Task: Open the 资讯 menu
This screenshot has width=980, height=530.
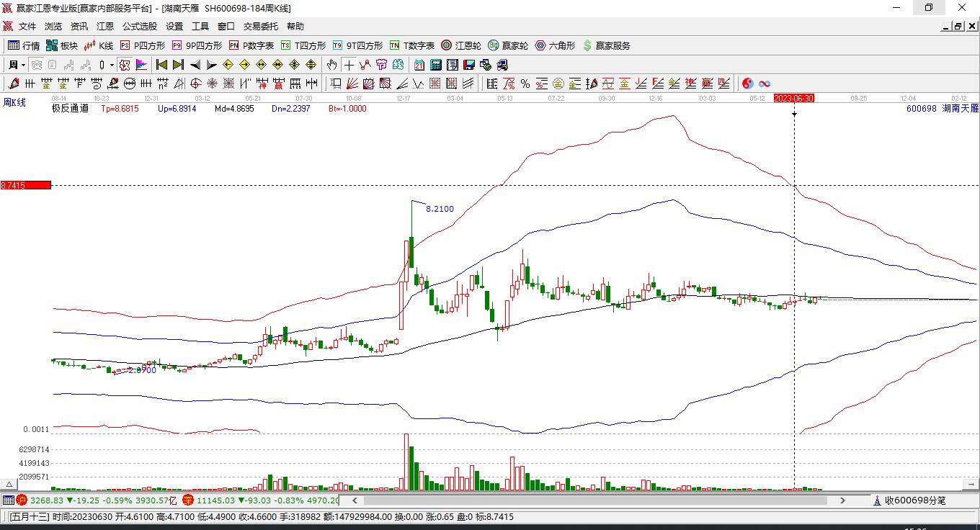Action: click(79, 27)
